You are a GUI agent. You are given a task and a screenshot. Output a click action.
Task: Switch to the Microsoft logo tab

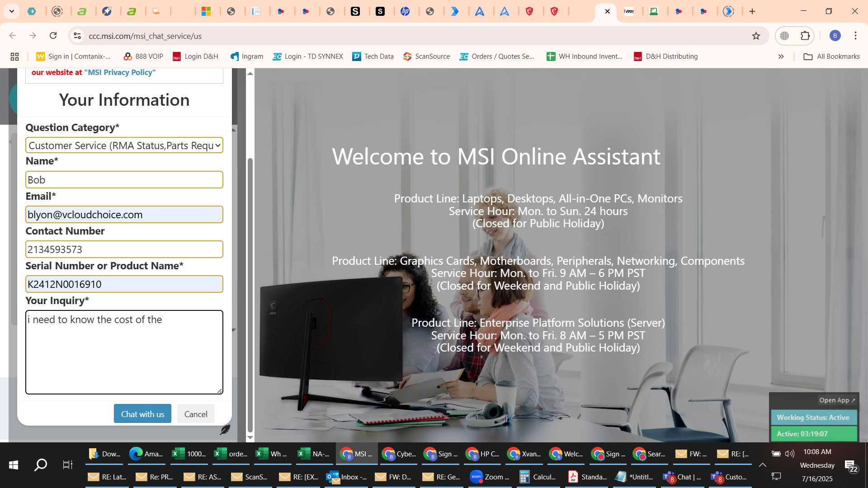click(x=207, y=11)
